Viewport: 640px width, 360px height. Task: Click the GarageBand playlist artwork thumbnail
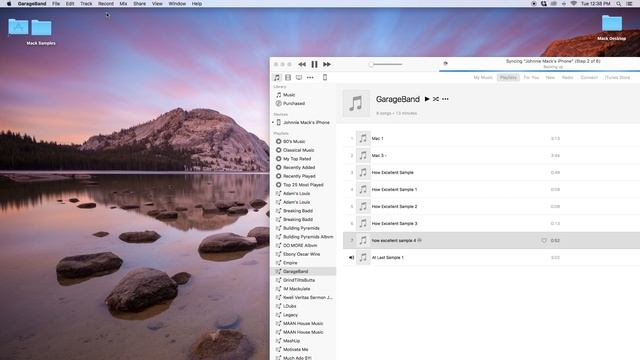(x=356, y=103)
